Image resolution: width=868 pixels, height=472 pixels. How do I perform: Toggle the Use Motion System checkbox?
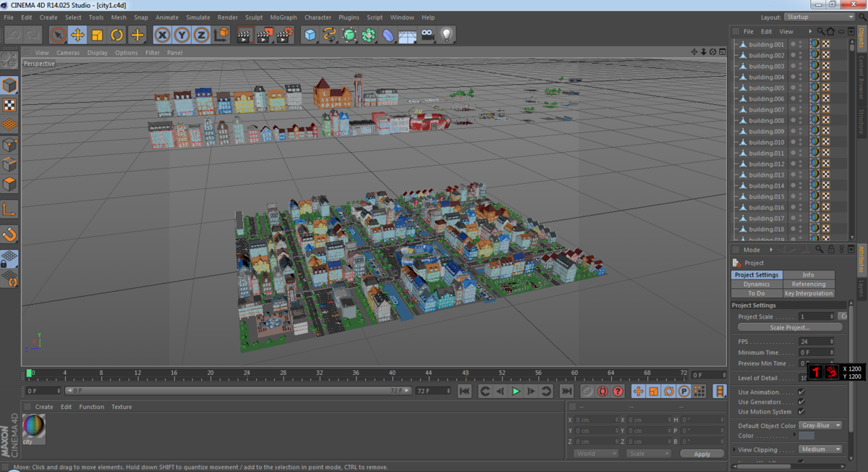(x=801, y=412)
